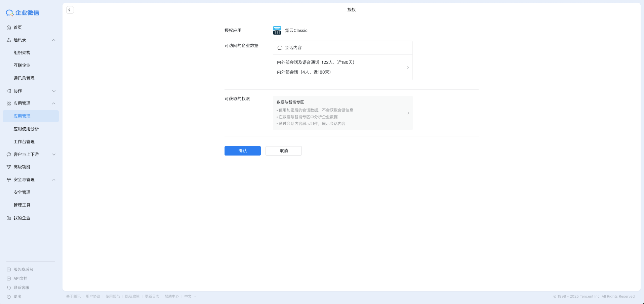This screenshot has height=304, width=644.
Task: Click the back arrow on the authorization page
Action: [70, 10]
